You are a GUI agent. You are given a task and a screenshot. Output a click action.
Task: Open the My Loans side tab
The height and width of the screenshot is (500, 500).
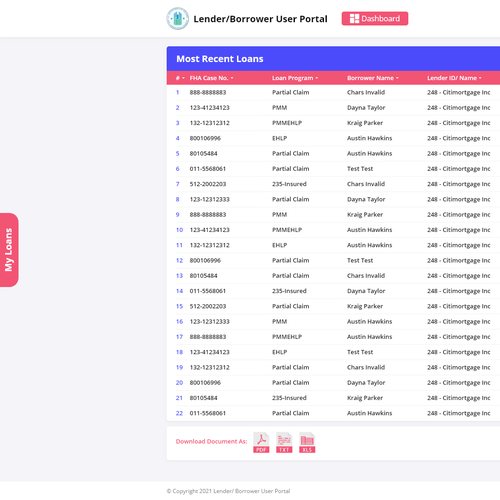[9, 250]
